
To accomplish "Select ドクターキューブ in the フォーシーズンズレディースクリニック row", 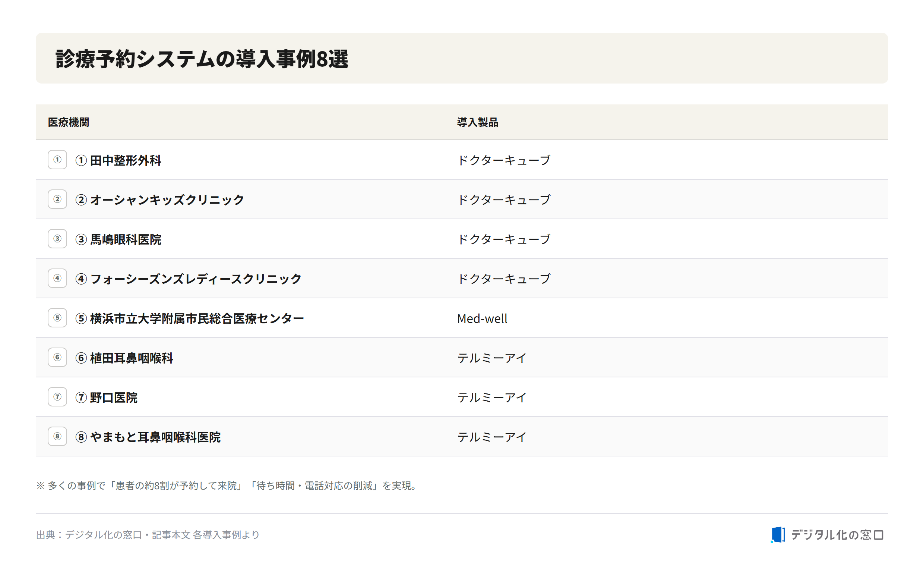I will click(x=504, y=279).
